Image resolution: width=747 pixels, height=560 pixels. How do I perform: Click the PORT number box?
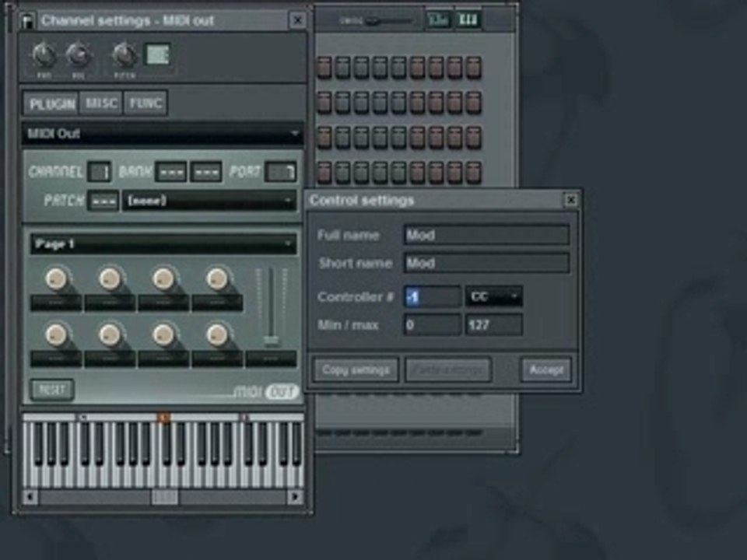click(281, 172)
